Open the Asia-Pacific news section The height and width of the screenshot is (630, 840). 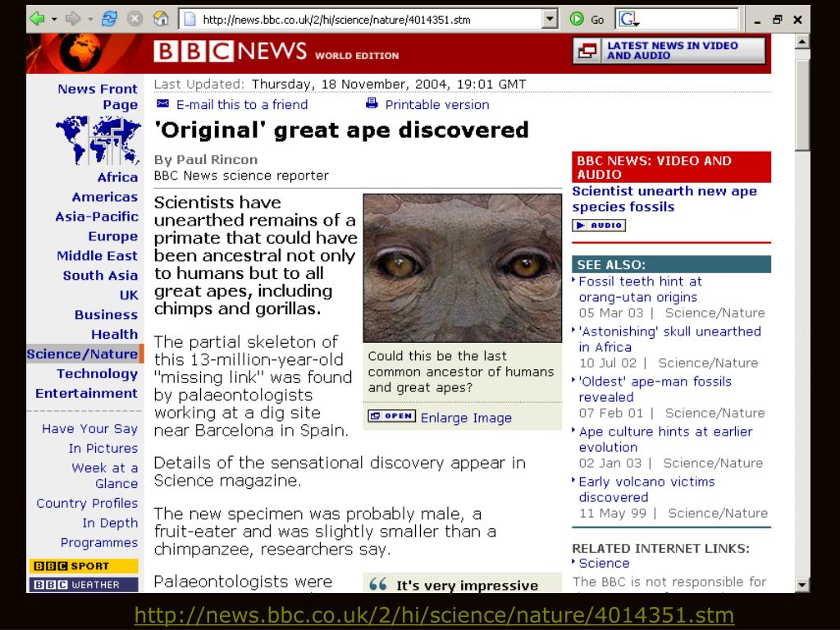point(97,217)
